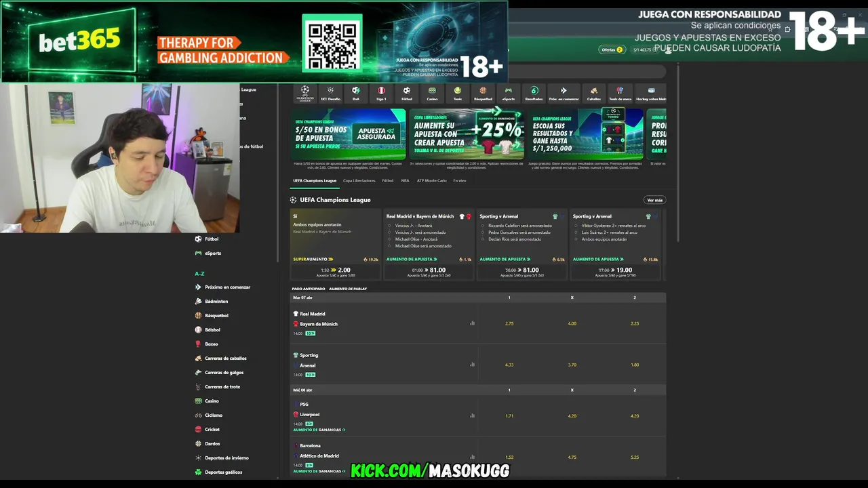Screen dimensions: 868x488
Task: Pick Barcelona win odds 1.52
Action: tap(509, 457)
